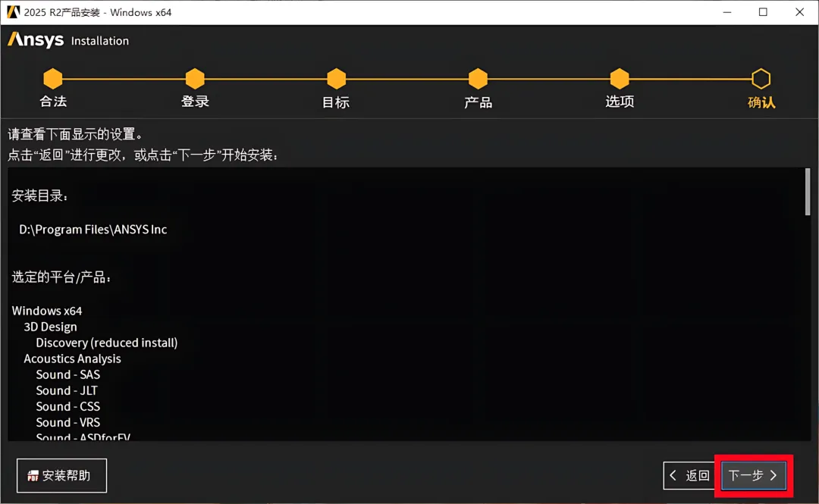Click the 产品 step label
This screenshot has width=819, height=504.
click(x=478, y=102)
